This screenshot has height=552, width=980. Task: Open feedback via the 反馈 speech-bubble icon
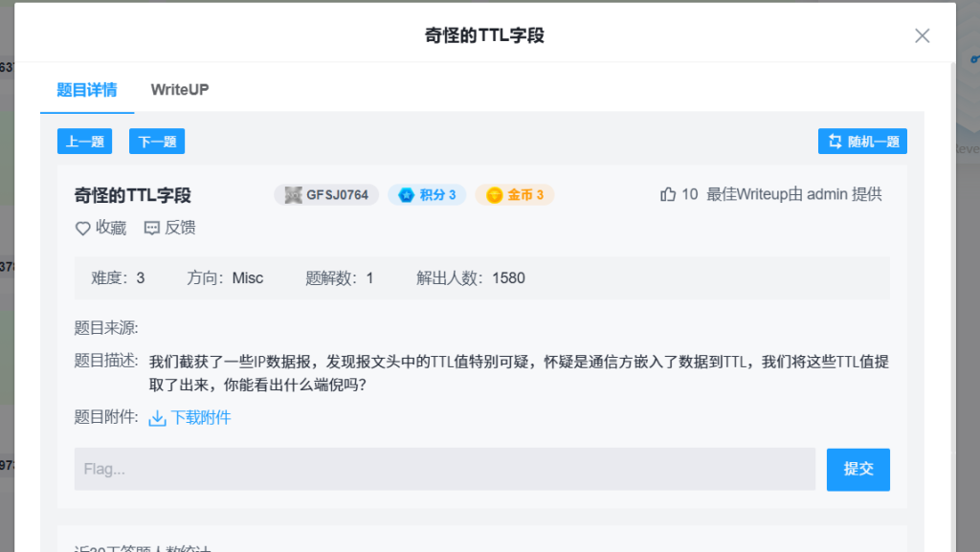[x=152, y=229]
